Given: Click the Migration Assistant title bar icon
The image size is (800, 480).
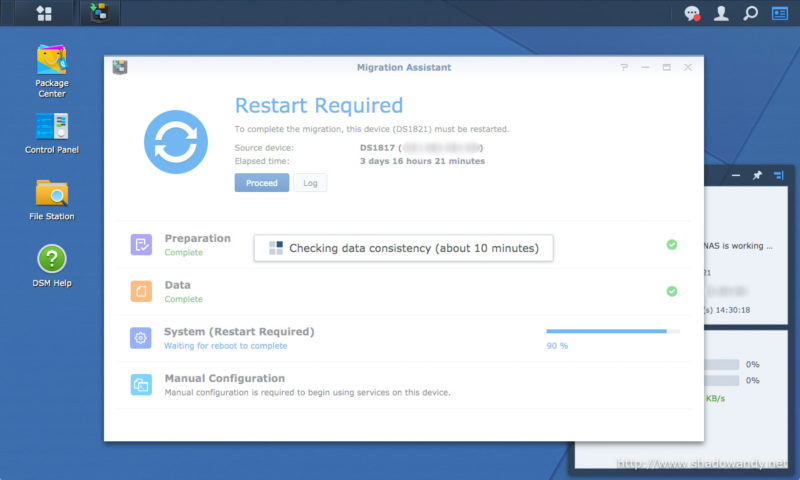Looking at the screenshot, I should 120,67.
